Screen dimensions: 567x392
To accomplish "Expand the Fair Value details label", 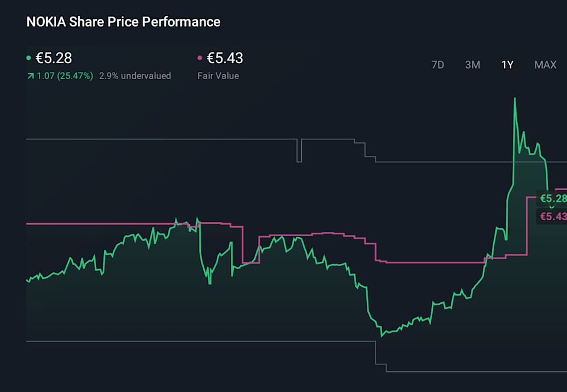I will [x=218, y=76].
